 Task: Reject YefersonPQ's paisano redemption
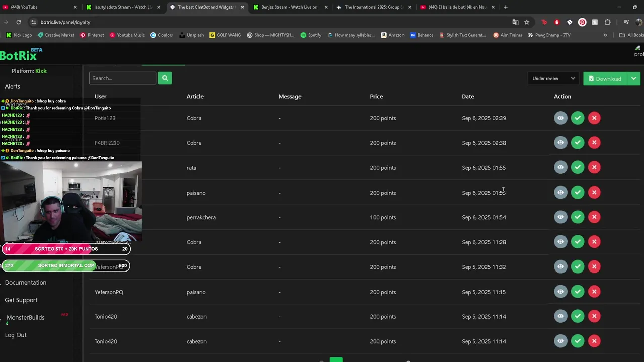coord(594,291)
